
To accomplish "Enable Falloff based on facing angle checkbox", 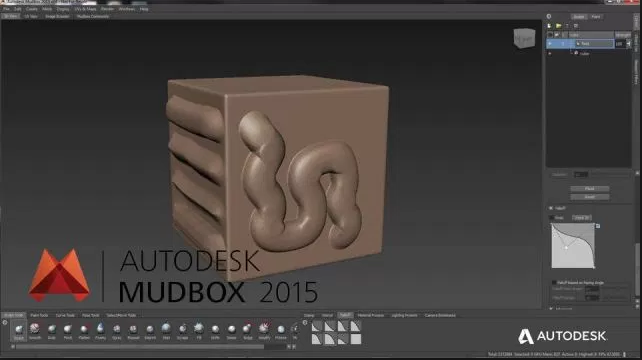I will tap(554, 282).
